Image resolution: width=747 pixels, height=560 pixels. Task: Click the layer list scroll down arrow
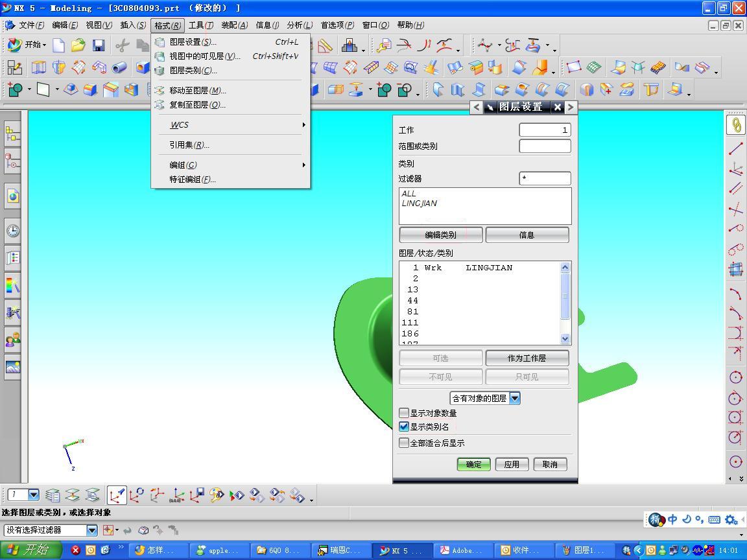tap(565, 338)
